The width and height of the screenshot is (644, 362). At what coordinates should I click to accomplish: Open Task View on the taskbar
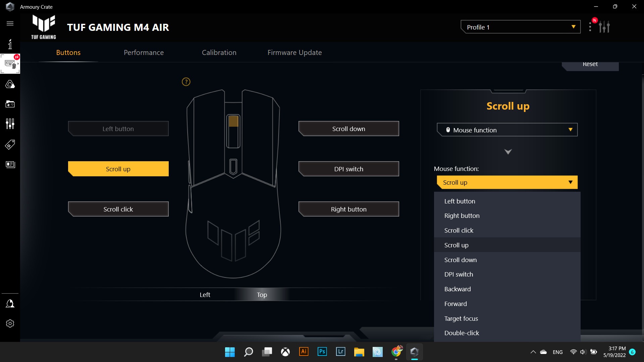pos(267,352)
